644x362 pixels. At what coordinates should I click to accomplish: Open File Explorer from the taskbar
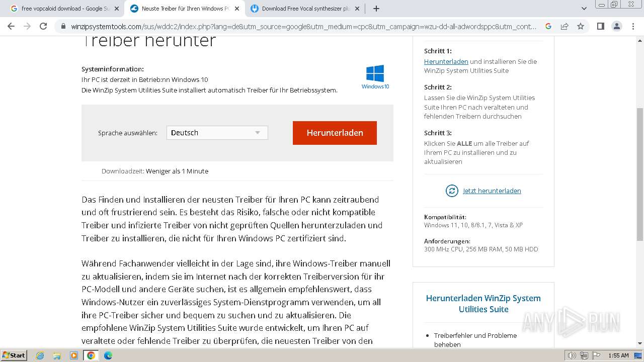pos(57,355)
